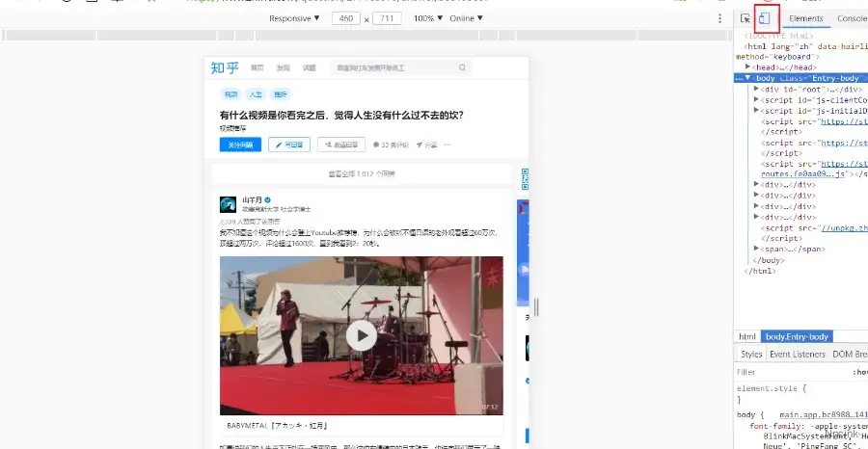Select the html lang="zh" line
Screen dimensions: 868x449
(x=805, y=46)
